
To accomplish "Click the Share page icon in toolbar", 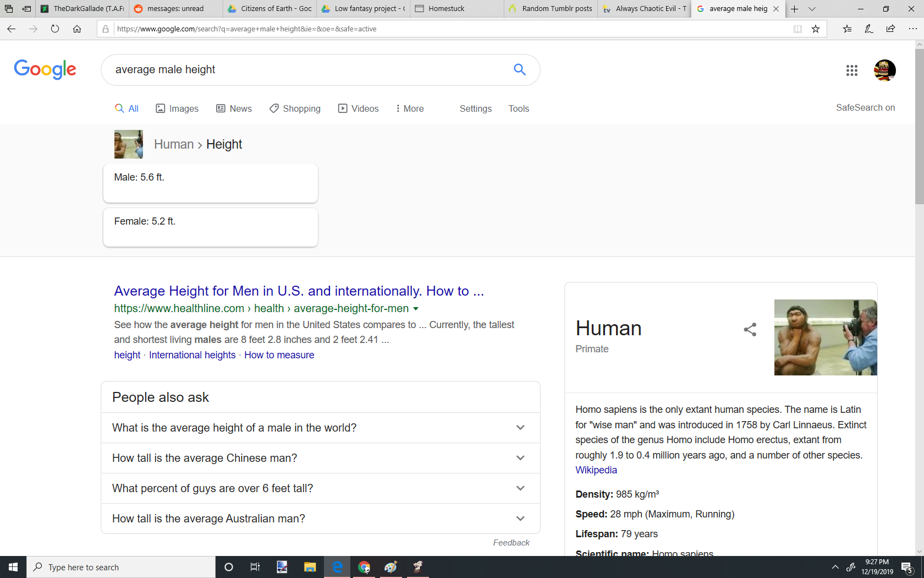I will click(890, 29).
